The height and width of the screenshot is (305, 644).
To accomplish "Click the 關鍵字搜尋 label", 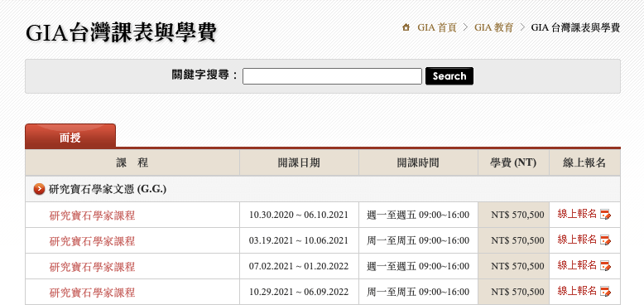I will (204, 75).
